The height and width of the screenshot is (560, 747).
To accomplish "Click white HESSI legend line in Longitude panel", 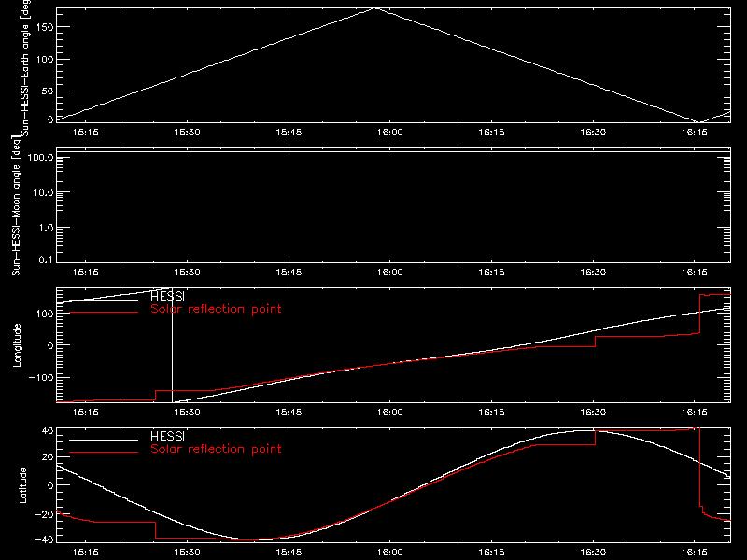I will coord(104,300).
